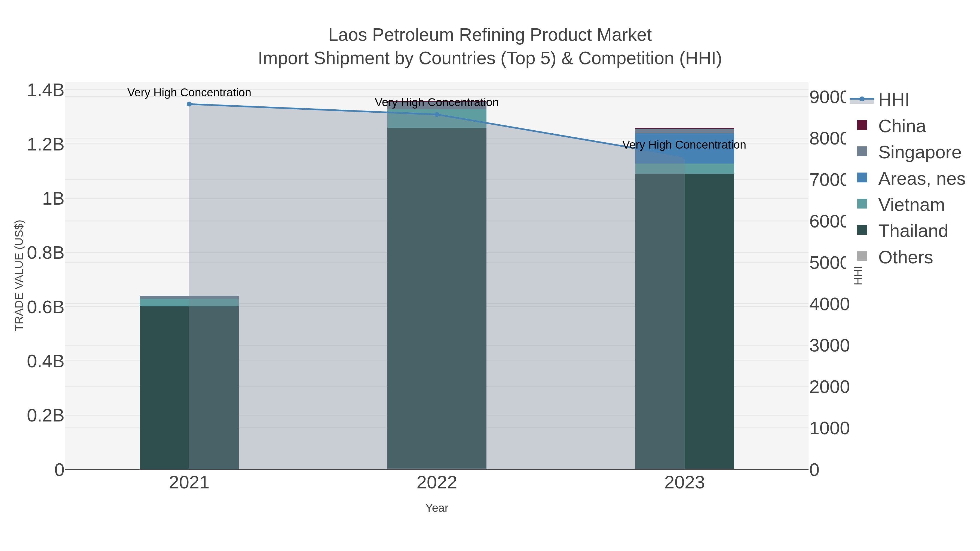Image resolution: width=980 pixels, height=551 pixels.
Task: Toggle the Others legend entry
Action: point(895,257)
